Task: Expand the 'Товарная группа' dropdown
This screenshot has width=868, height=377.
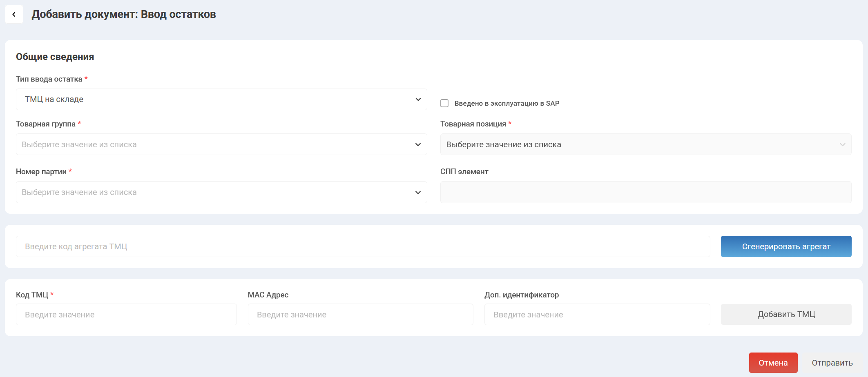Action: (221, 144)
